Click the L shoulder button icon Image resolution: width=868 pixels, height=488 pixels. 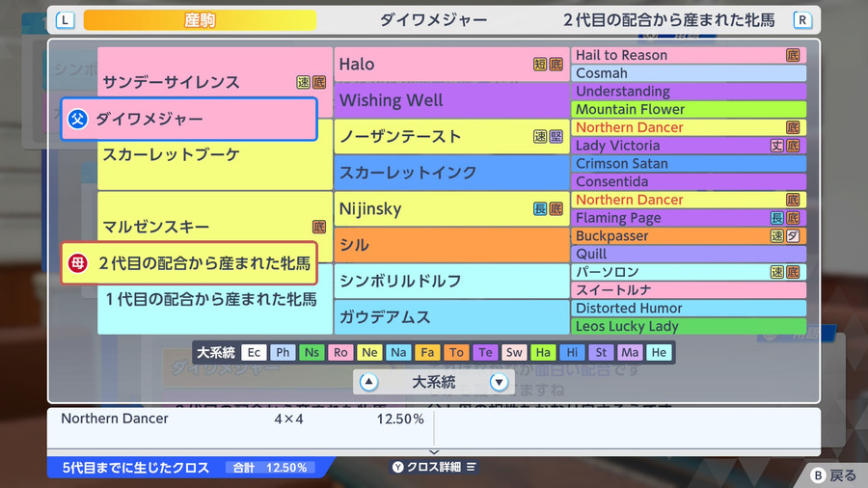65,20
